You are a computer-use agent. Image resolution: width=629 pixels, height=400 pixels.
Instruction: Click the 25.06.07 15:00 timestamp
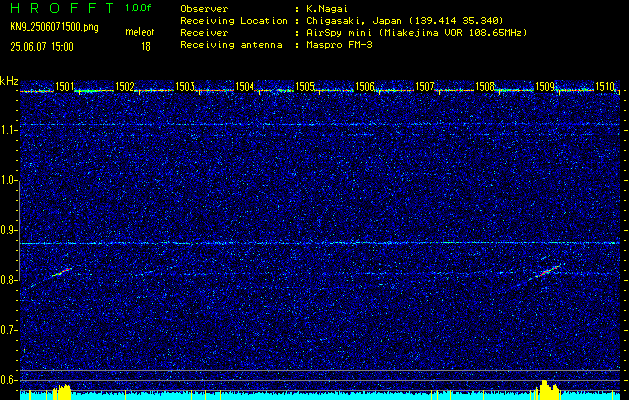[42, 47]
